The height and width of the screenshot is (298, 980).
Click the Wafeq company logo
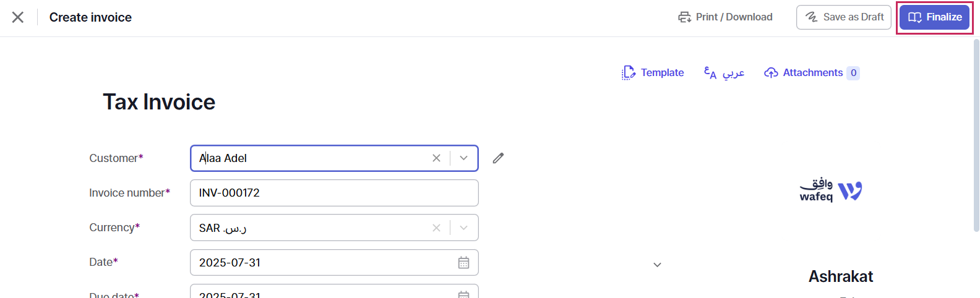coord(831,190)
